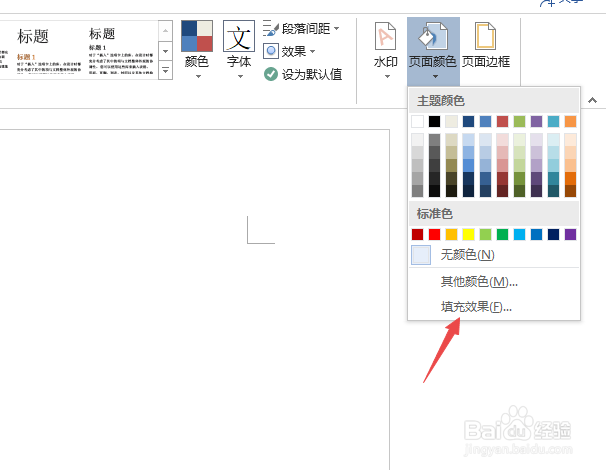Pick the tan theme color swatch

(x=451, y=121)
